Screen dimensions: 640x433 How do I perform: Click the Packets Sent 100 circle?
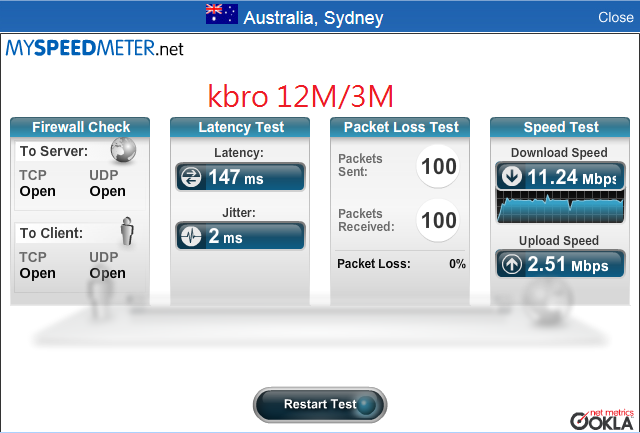[438, 166]
